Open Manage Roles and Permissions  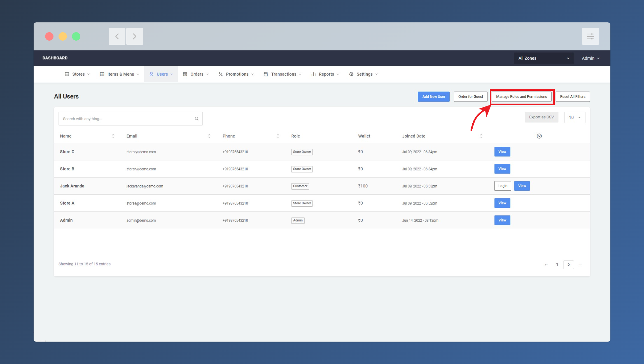pyautogui.click(x=522, y=97)
